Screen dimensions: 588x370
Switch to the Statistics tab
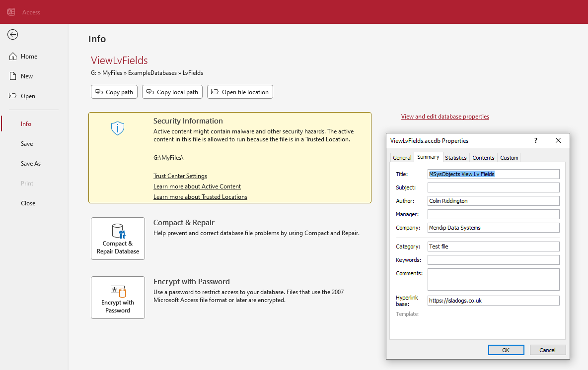tap(455, 158)
